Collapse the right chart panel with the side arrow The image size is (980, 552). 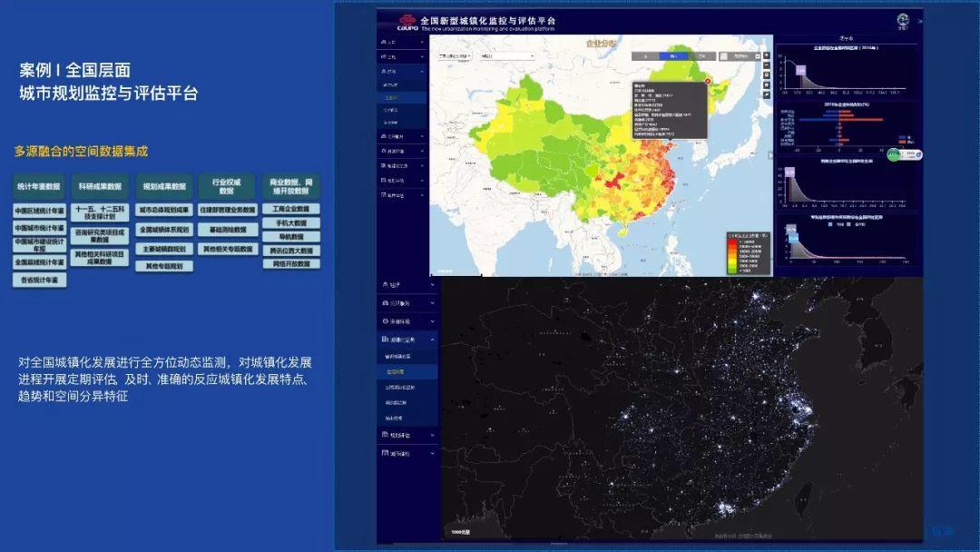coord(770,155)
